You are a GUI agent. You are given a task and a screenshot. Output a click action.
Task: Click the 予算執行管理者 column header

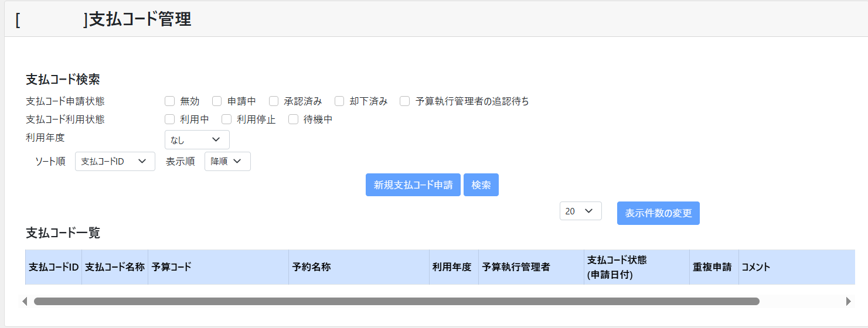click(x=516, y=267)
